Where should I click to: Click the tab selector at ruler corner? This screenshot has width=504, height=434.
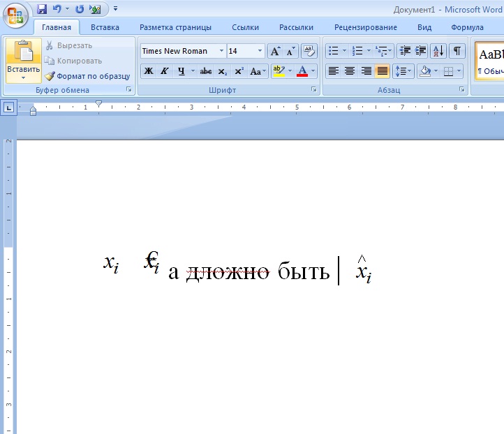pos(8,107)
